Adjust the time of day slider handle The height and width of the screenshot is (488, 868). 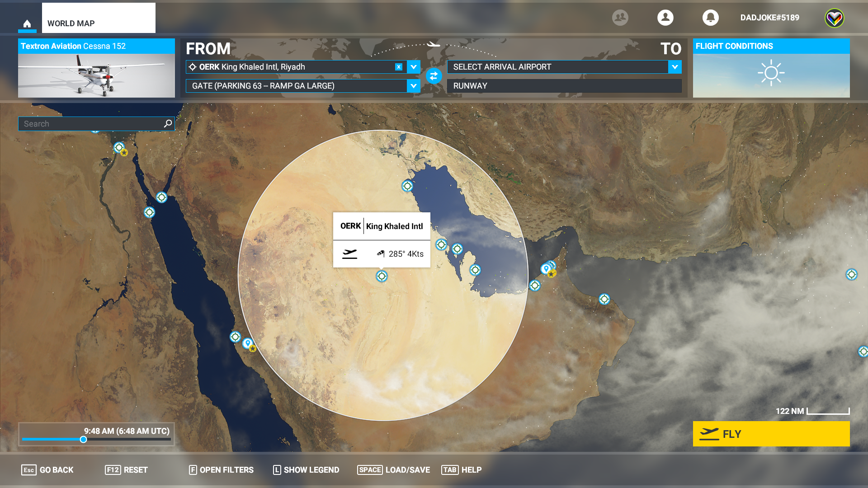coord(83,439)
